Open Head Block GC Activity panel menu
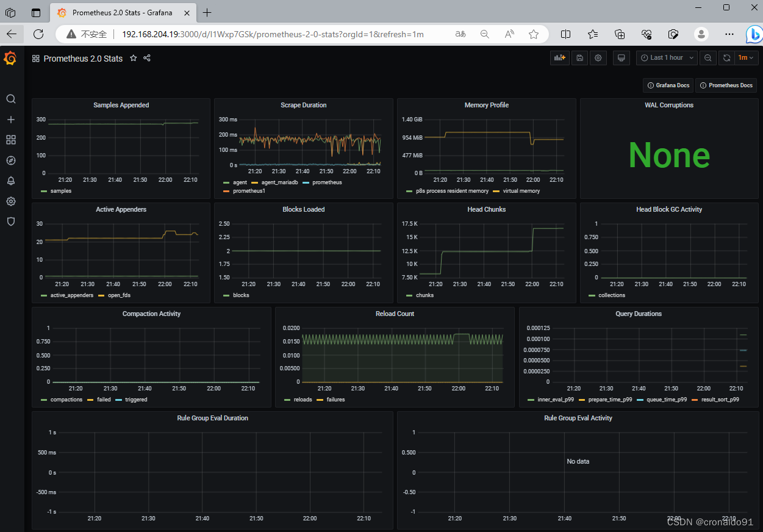763x532 pixels. [669, 209]
